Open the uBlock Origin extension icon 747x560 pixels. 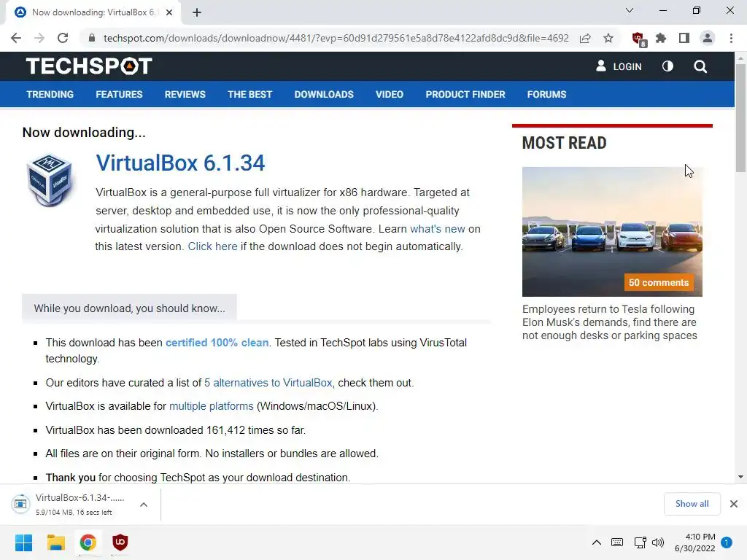click(x=638, y=39)
